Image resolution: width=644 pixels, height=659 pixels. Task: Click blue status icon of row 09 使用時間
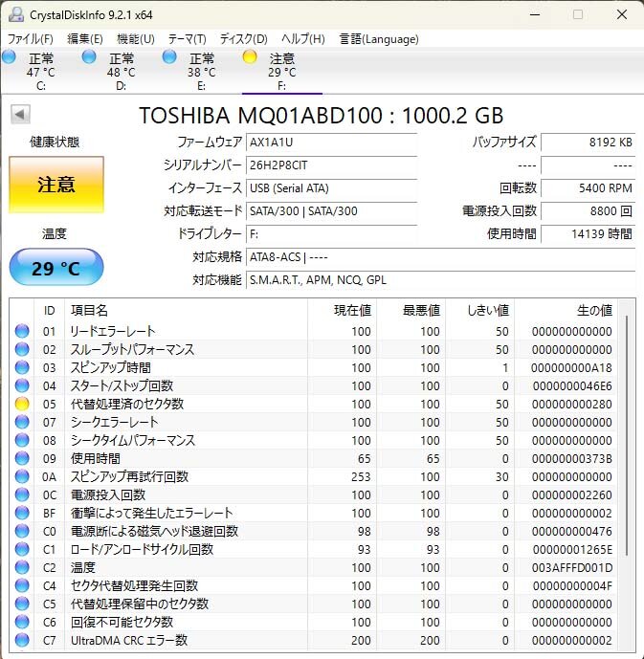pos(22,458)
